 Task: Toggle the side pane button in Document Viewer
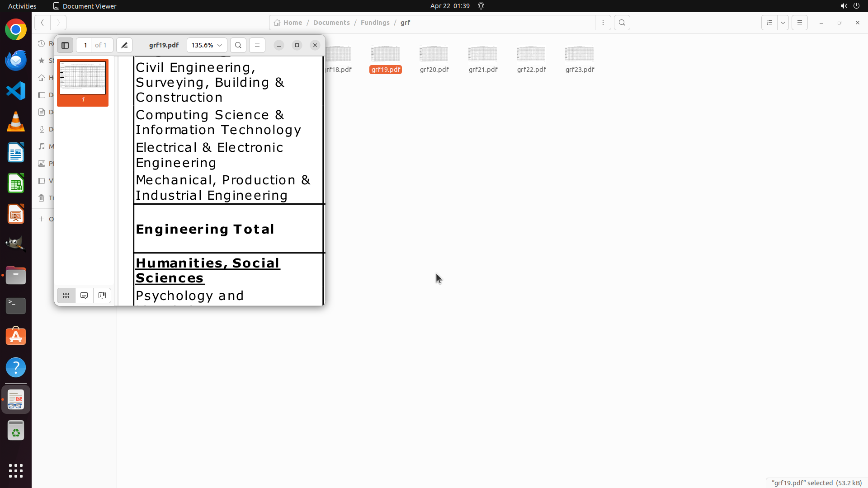(65, 45)
